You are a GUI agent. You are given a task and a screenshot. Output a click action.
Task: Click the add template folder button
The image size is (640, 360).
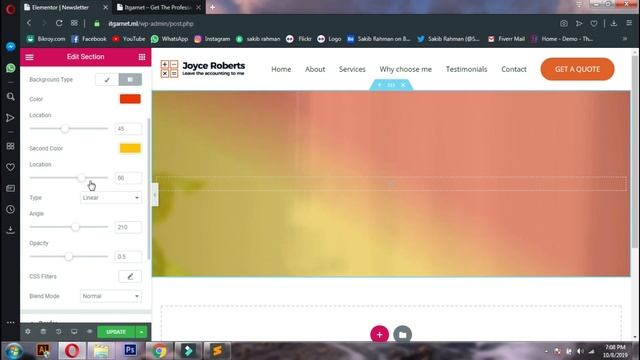[x=402, y=335]
